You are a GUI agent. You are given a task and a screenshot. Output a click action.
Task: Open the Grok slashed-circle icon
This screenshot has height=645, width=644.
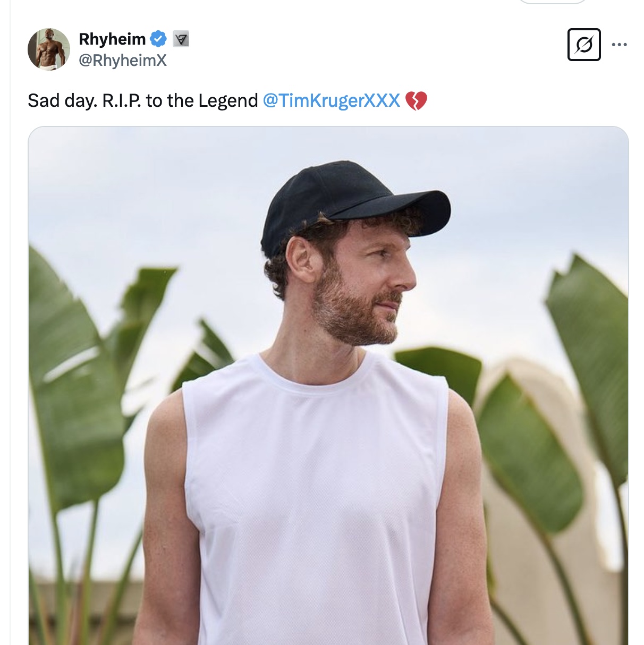[584, 45]
